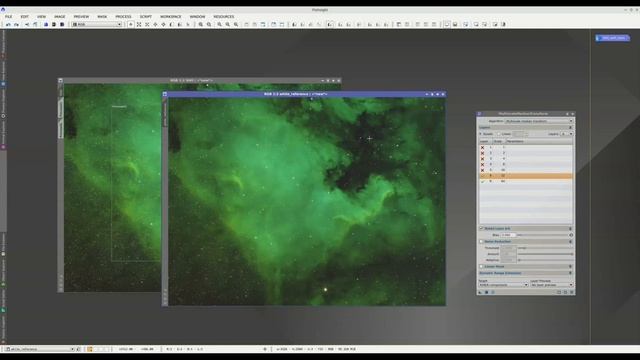Image resolution: width=640 pixels, height=360 pixels.
Task: Select the Linear scaling radio button
Action: pyautogui.click(x=499, y=134)
